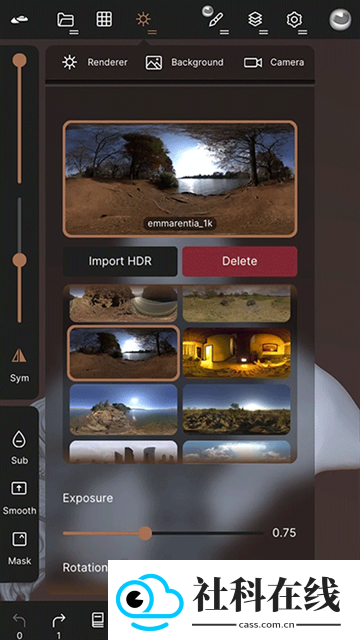This screenshot has height=640, width=360.
Task: Open the Nomad Sculpt logo menu
Action: [20, 19]
